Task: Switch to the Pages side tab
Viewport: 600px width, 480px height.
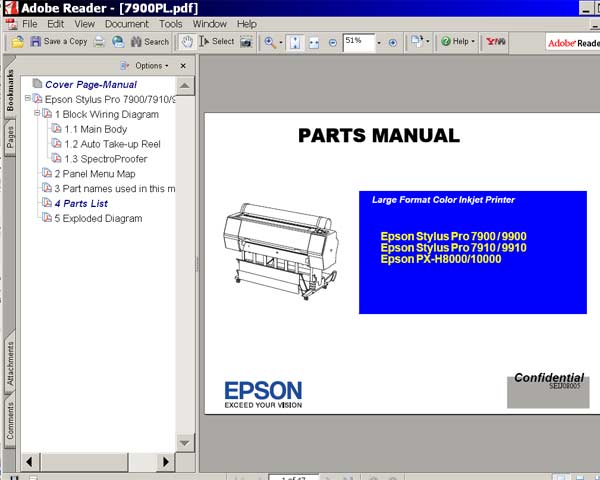Action: 10,137
